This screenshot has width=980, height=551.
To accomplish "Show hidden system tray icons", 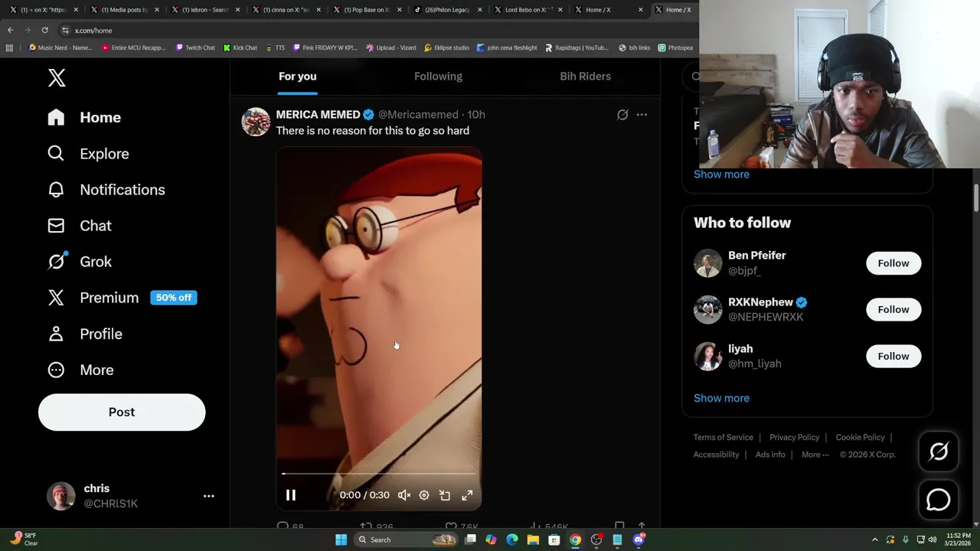I will tap(875, 540).
